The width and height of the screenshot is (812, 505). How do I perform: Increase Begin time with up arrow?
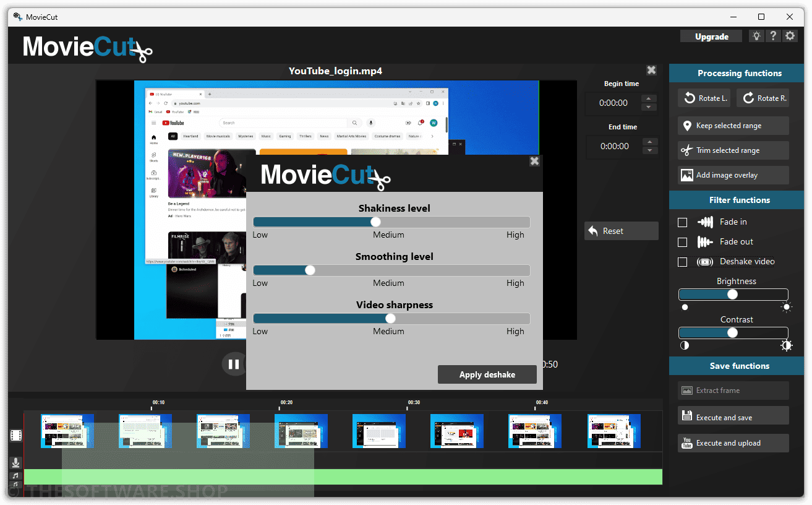(x=649, y=98)
